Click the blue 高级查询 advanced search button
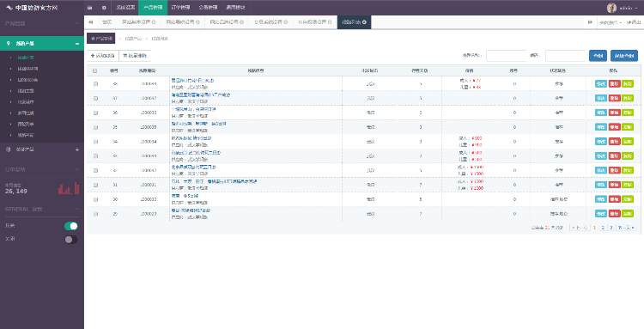644x329 pixels. point(624,56)
